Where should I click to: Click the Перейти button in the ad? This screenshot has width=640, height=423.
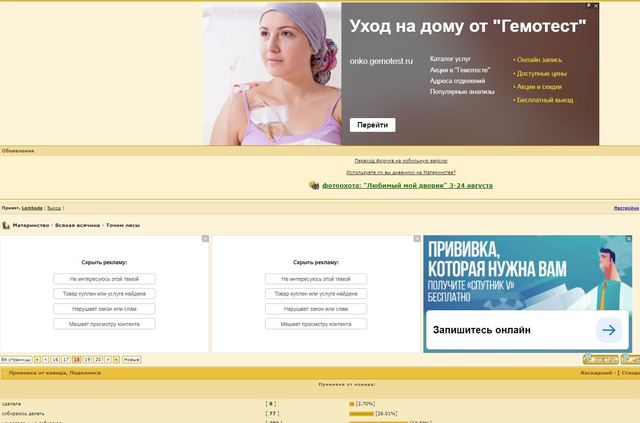click(372, 125)
